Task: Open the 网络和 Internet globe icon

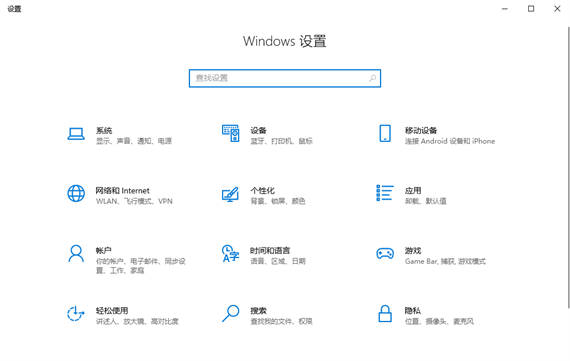Action: pos(76,193)
